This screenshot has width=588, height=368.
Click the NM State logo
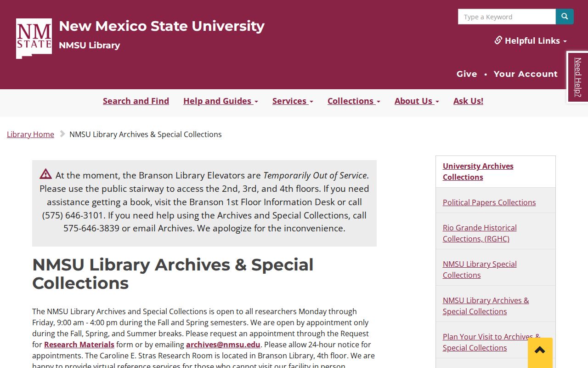click(x=34, y=39)
